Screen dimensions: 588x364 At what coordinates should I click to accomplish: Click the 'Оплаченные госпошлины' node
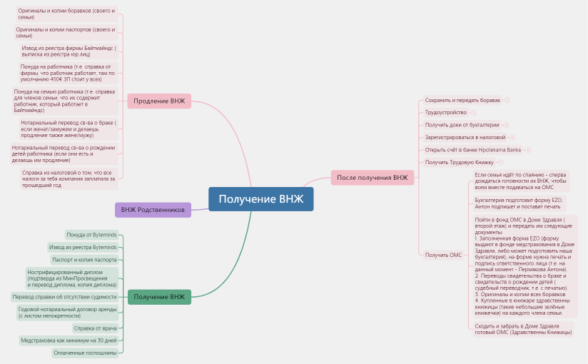click(86, 353)
